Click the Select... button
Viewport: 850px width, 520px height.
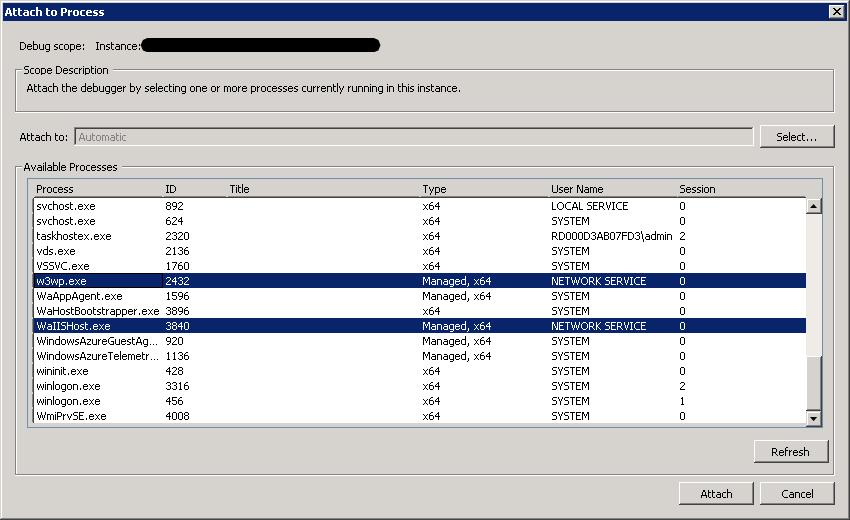(796, 137)
